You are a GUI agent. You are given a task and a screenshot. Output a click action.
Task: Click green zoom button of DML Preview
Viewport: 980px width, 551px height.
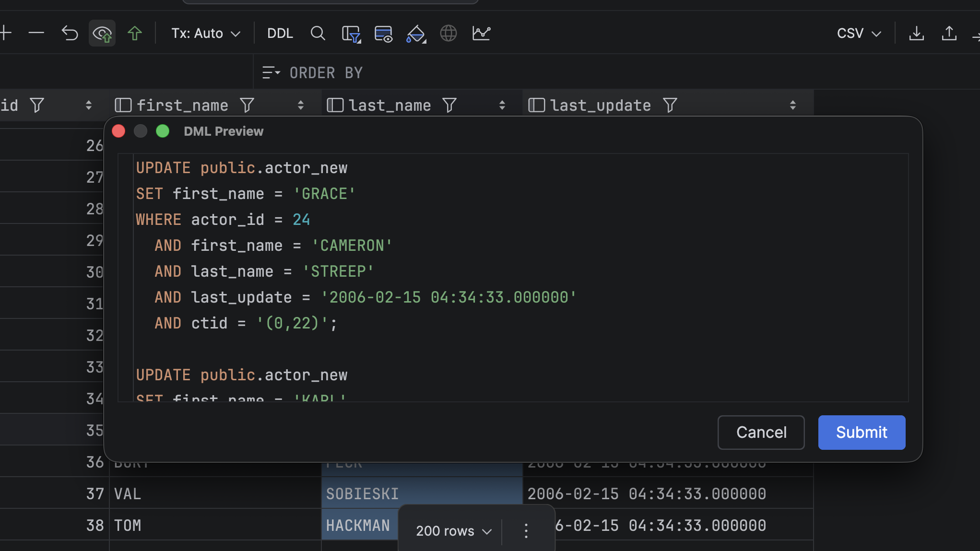click(163, 131)
